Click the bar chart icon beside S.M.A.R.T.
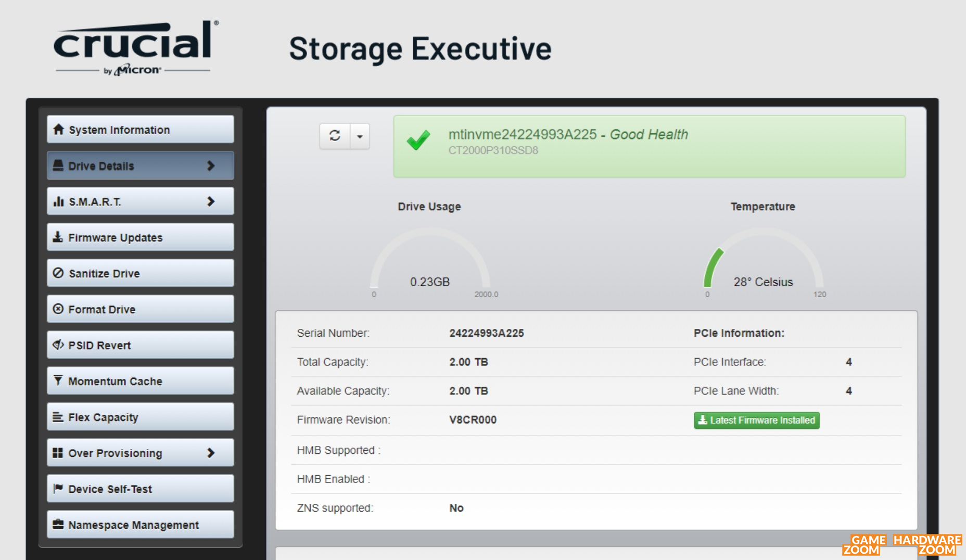 (x=58, y=201)
